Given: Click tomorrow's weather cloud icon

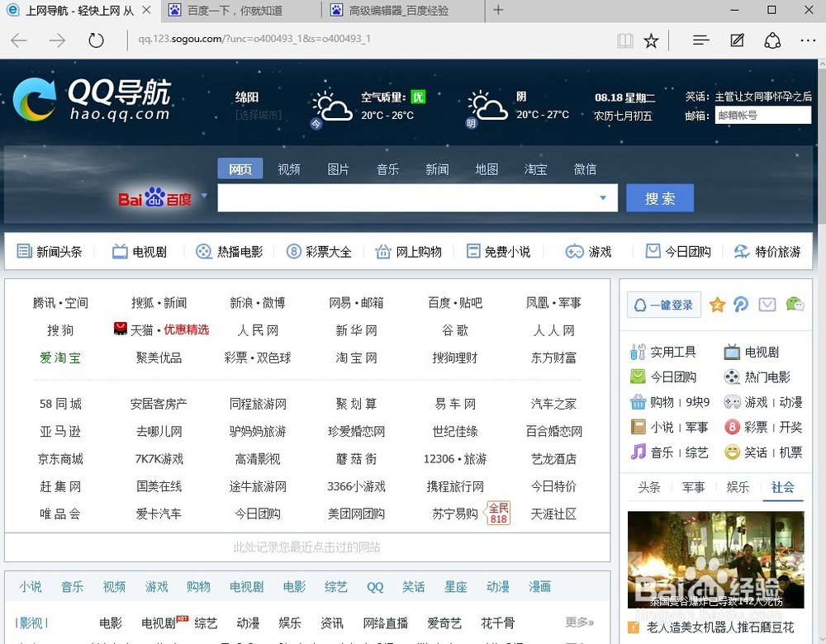Looking at the screenshot, I should (x=487, y=107).
